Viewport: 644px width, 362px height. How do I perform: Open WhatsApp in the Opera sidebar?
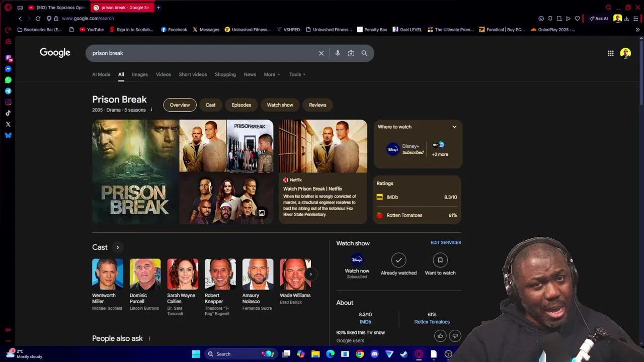point(8,80)
